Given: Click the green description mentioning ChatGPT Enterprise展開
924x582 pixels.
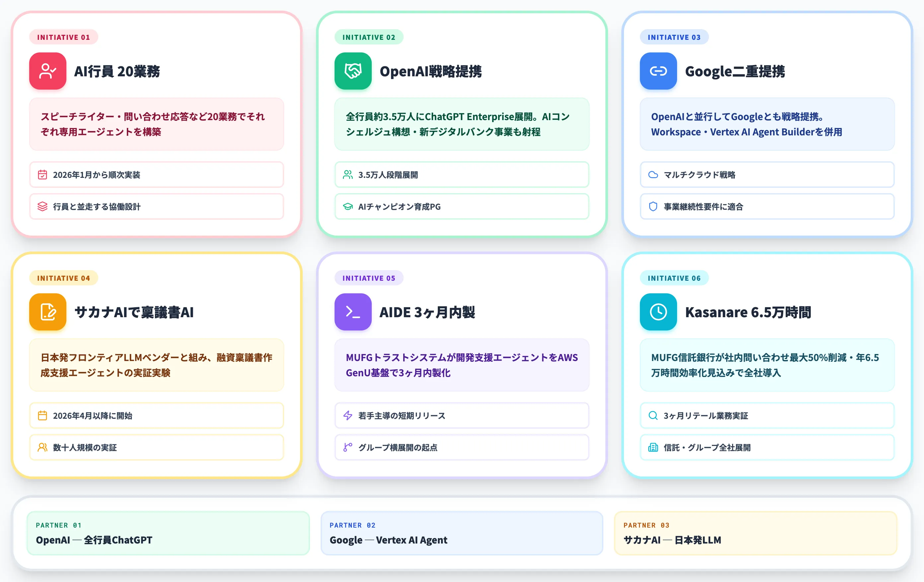Looking at the screenshot, I should [462, 124].
